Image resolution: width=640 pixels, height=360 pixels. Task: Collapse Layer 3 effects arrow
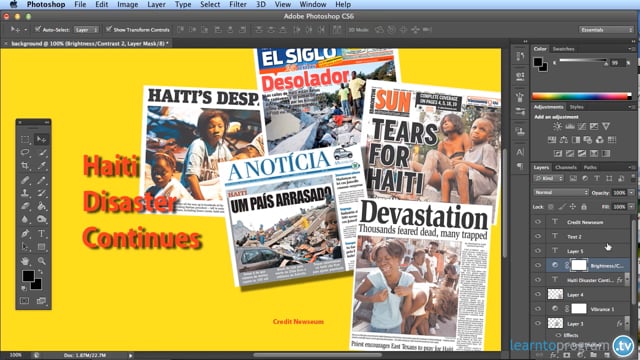coord(628,323)
